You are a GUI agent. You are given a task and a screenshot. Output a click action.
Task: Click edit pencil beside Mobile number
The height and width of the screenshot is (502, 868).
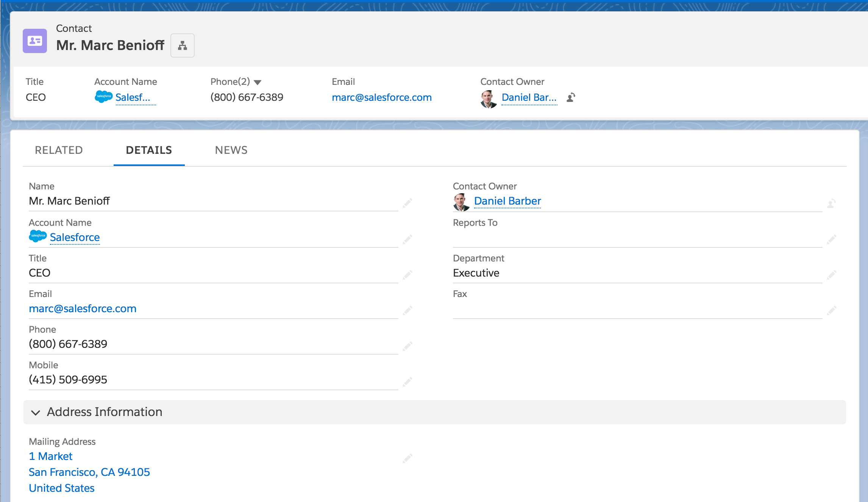pyautogui.click(x=407, y=382)
